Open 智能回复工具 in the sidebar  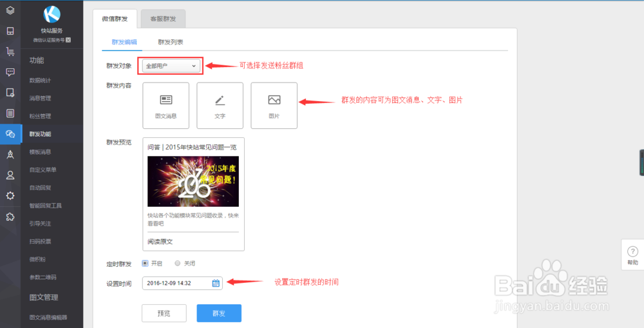(46, 206)
